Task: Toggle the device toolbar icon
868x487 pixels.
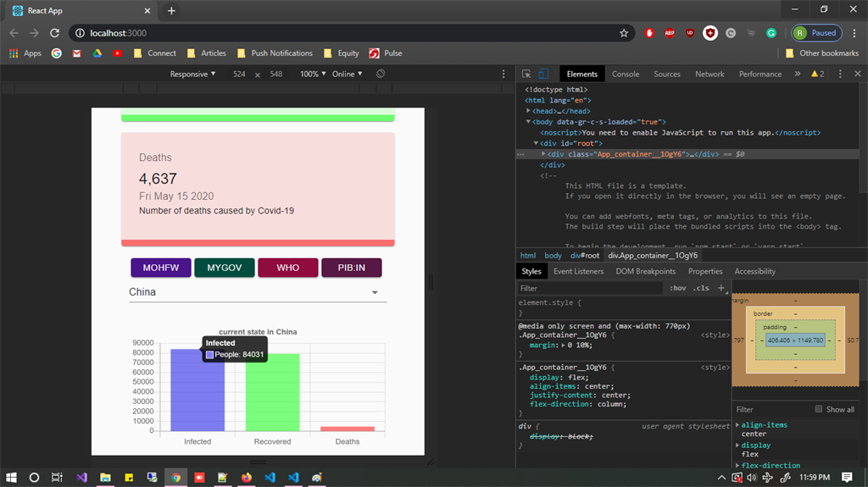Action: pyautogui.click(x=543, y=74)
